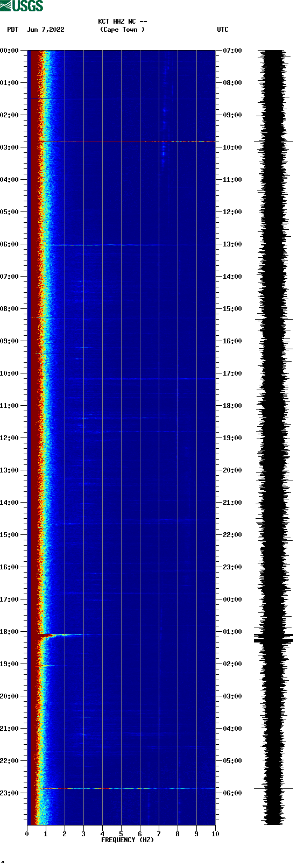Click the PDT timezone label
The height and width of the screenshot is (868, 297).
click(x=12, y=30)
